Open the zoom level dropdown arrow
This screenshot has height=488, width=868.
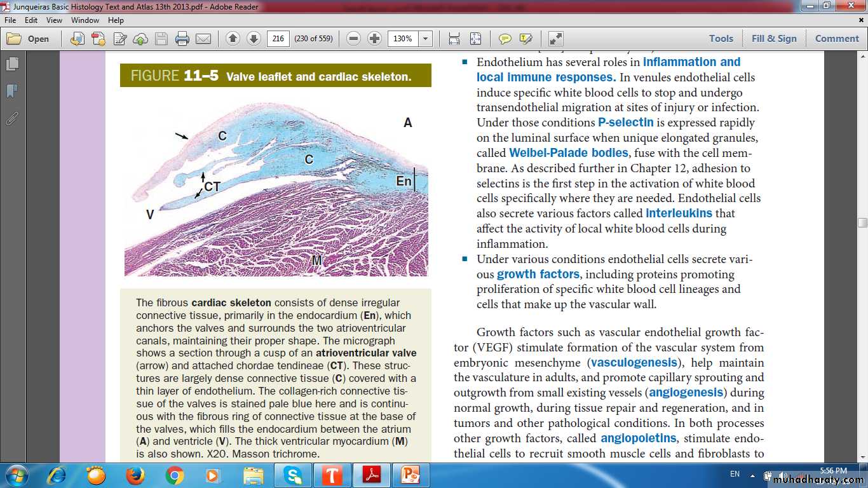[425, 39]
